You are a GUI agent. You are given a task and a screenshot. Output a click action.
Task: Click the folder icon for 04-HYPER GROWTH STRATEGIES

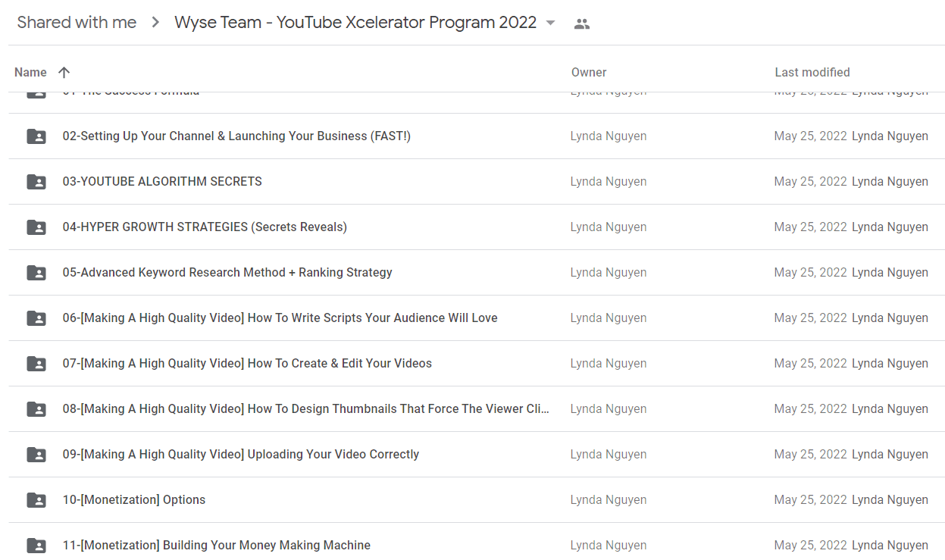pyautogui.click(x=36, y=227)
